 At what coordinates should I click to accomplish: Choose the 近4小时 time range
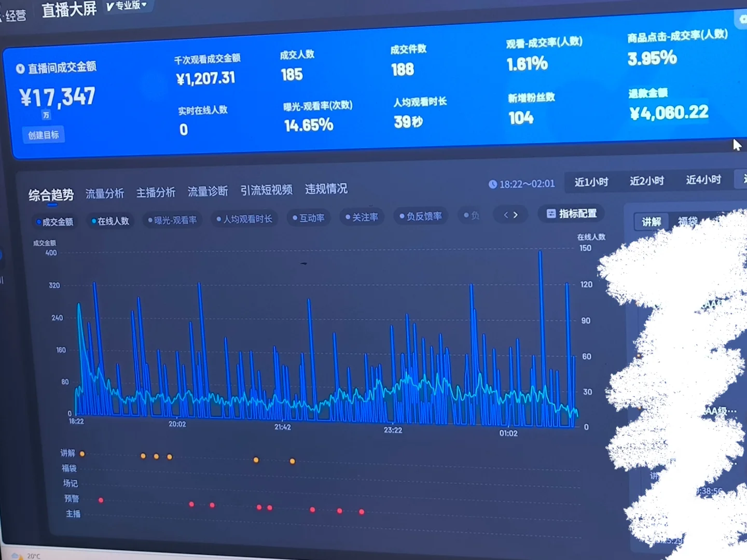point(703,180)
